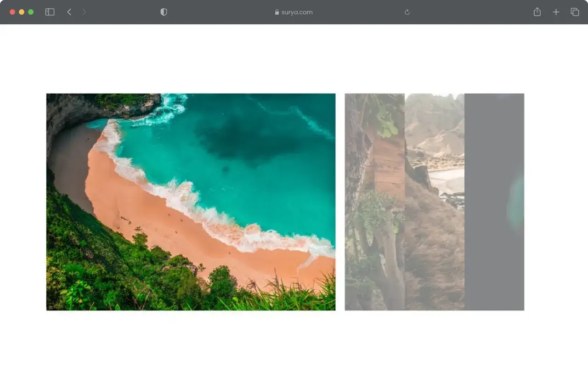Screen dimensions: 588x382
Task: Open a new tab with plus icon
Action: (556, 12)
